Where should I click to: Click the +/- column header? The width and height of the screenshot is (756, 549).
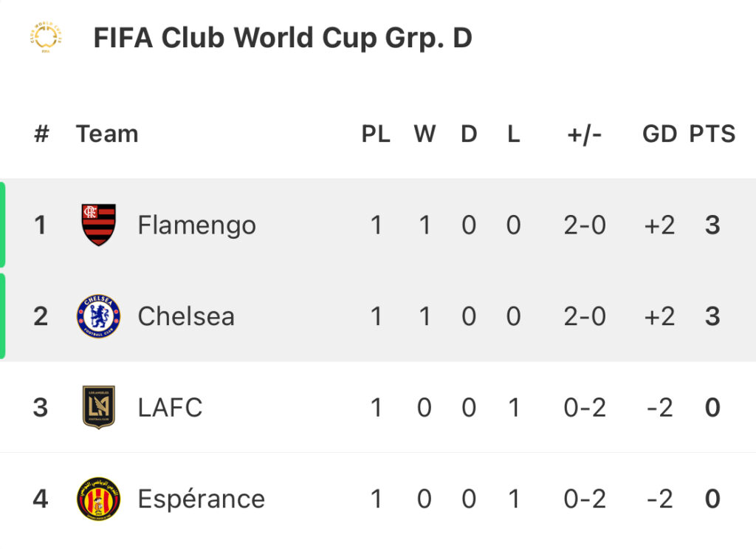pyautogui.click(x=585, y=134)
